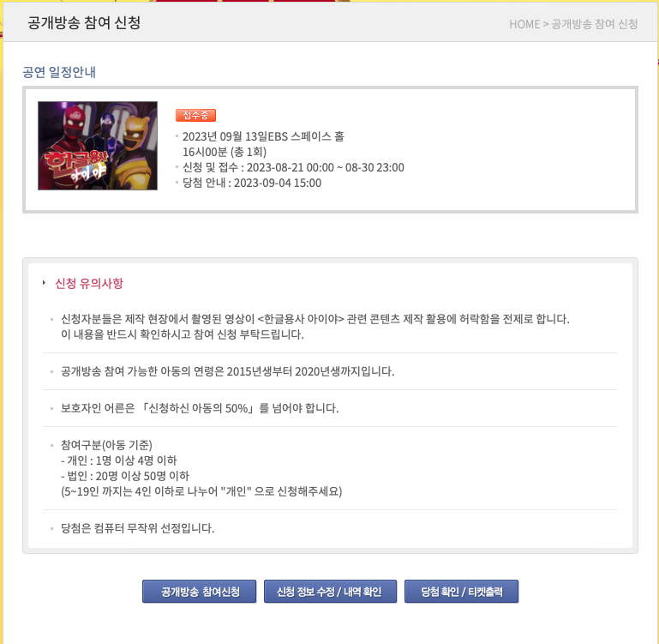Select the 컴퓨터 무작위 선정 notice
The width and height of the screenshot is (659, 644).
(137, 528)
